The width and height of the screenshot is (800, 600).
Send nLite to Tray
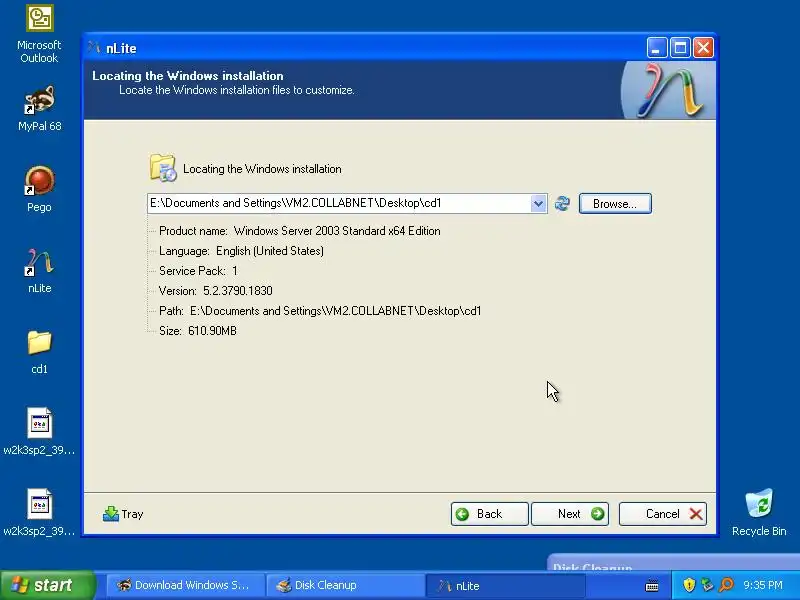coord(123,514)
